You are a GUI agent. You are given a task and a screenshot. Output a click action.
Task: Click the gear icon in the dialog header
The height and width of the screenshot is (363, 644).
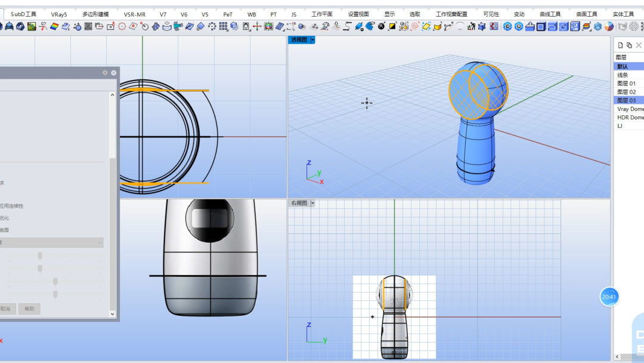(x=105, y=73)
